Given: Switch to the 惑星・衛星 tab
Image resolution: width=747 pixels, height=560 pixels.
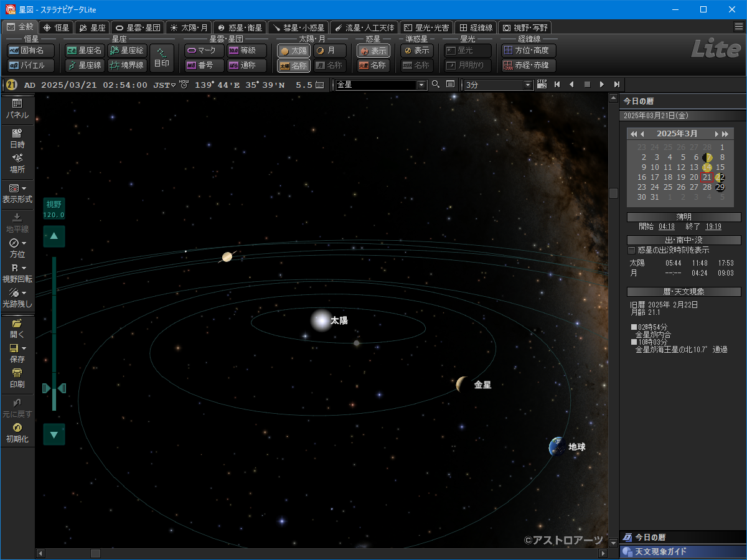Looking at the screenshot, I should pyautogui.click(x=240, y=27).
